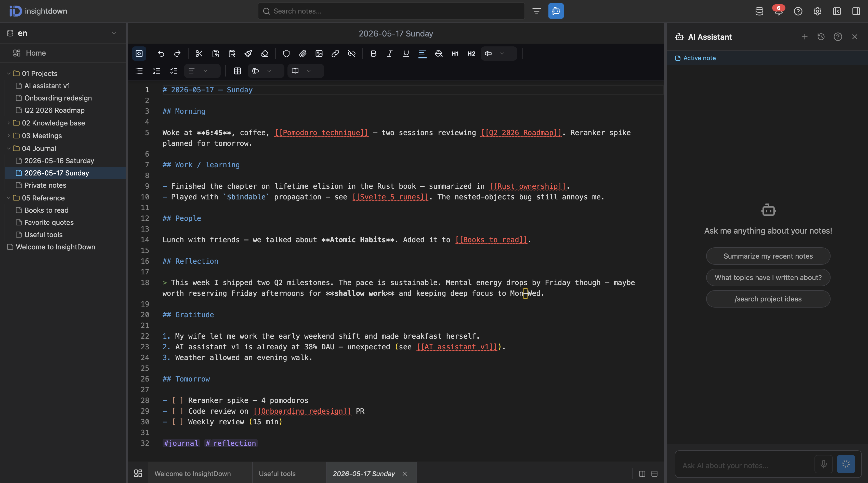Expand the 02 Knowledge base folder
The height and width of the screenshot is (483, 868).
click(x=8, y=123)
